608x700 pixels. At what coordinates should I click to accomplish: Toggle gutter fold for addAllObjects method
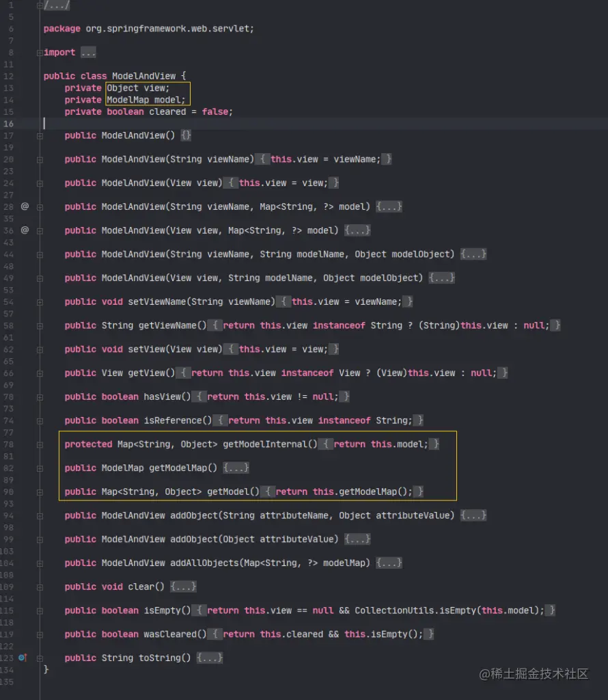tap(40, 563)
